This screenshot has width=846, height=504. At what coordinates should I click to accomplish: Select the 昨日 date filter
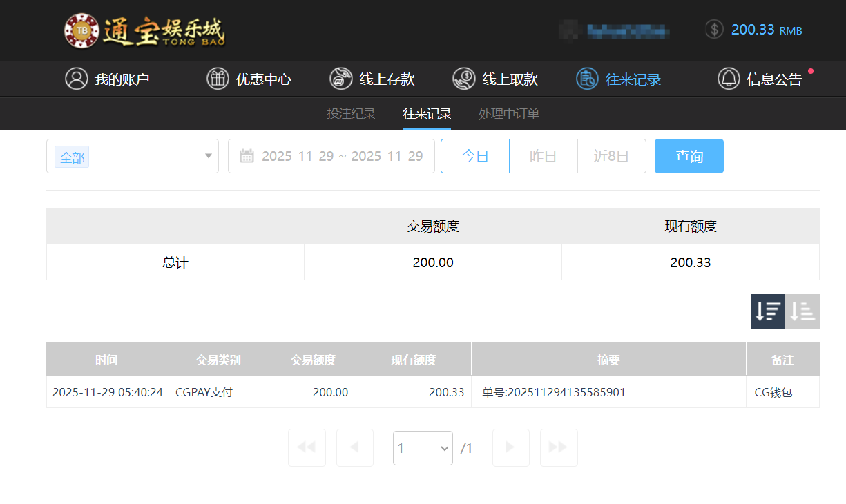click(x=543, y=156)
